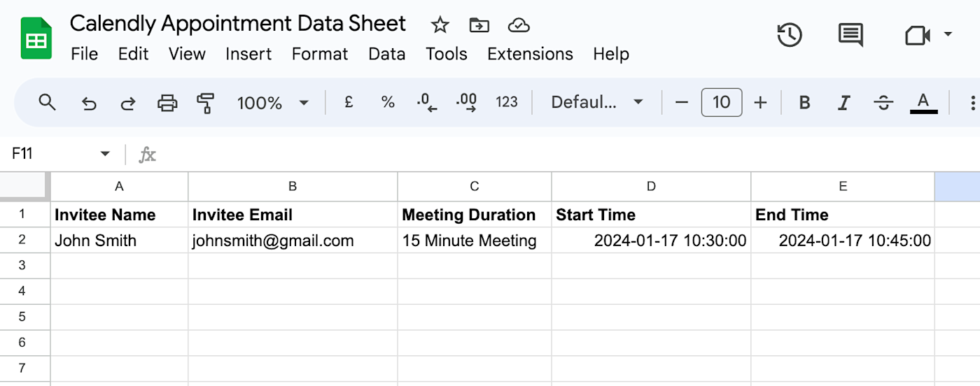Image resolution: width=980 pixels, height=386 pixels.
Task: Open the Extensions menu
Action: coord(530,54)
